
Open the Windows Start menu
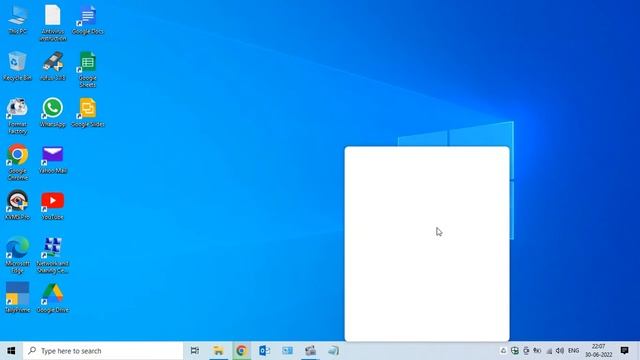[x=11, y=351]
